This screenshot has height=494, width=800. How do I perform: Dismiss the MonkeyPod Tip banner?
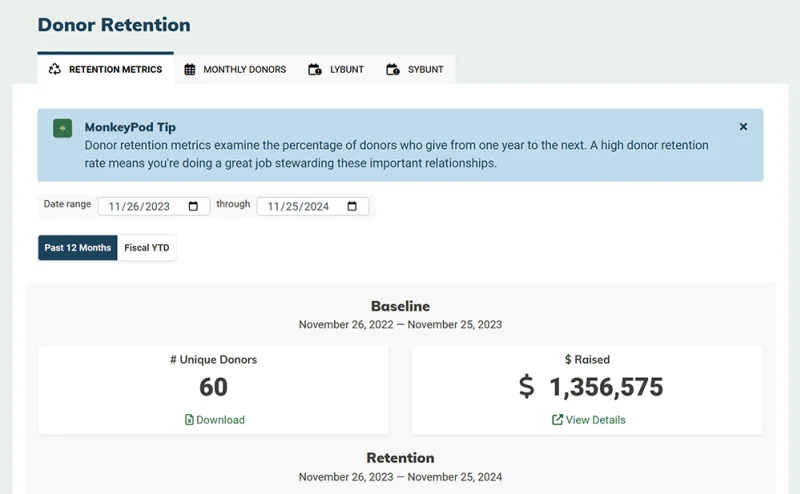(743, 127)
